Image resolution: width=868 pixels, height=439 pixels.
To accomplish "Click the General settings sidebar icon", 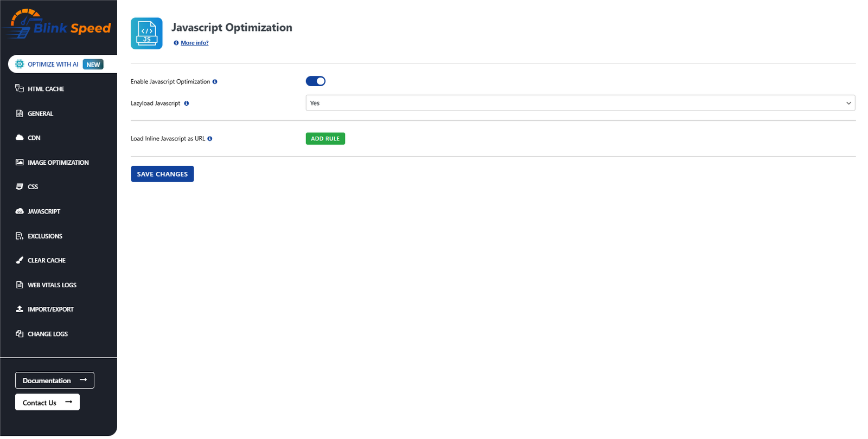I will click(20, 113).
